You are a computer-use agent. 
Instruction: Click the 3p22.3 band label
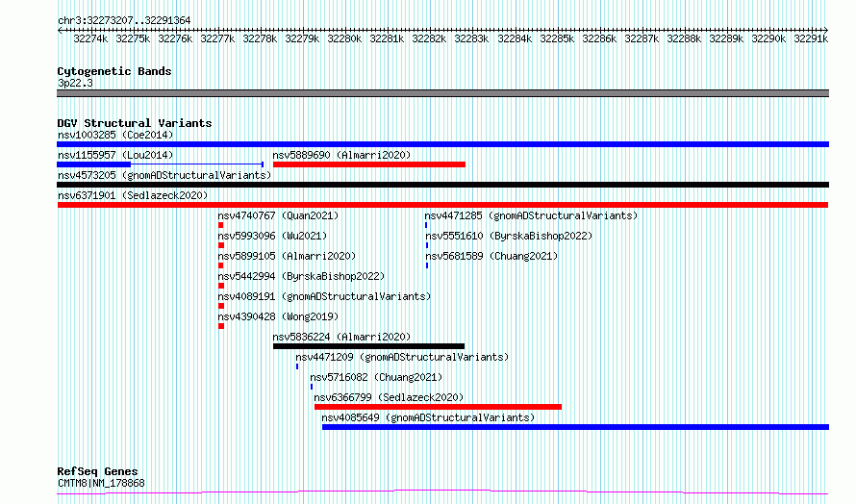pyautogui.click(x=75, y=83)
